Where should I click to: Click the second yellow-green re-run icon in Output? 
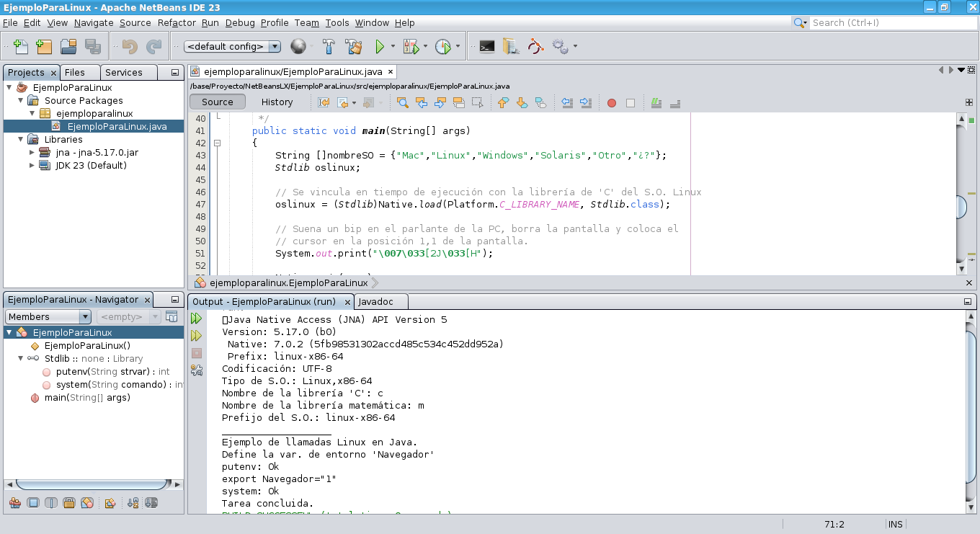(x=196, y=336)
